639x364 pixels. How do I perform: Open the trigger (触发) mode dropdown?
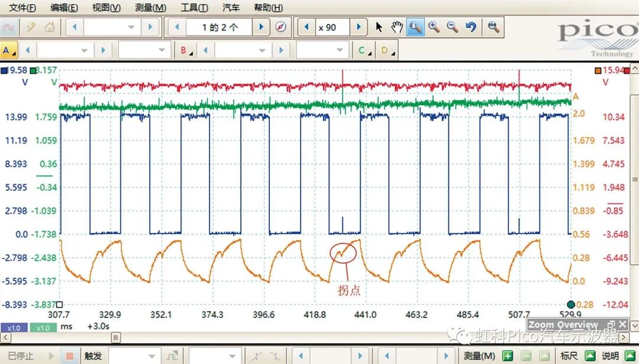151,356
